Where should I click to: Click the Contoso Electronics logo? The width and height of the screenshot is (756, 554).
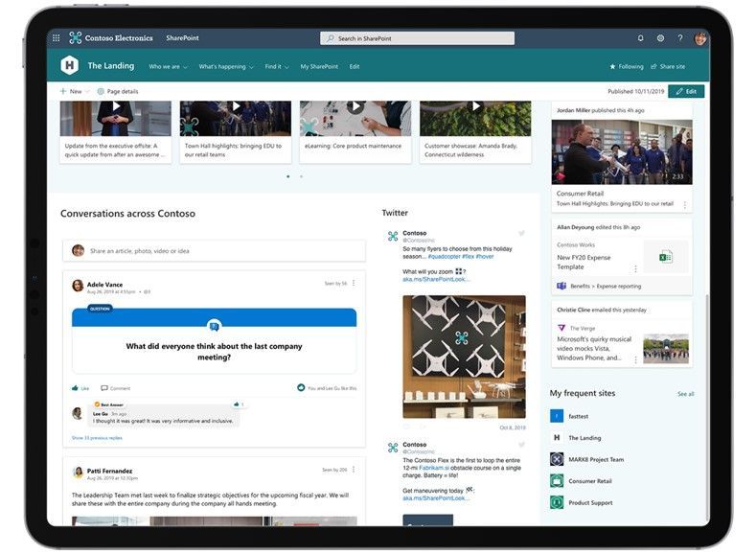pos(75,37)
